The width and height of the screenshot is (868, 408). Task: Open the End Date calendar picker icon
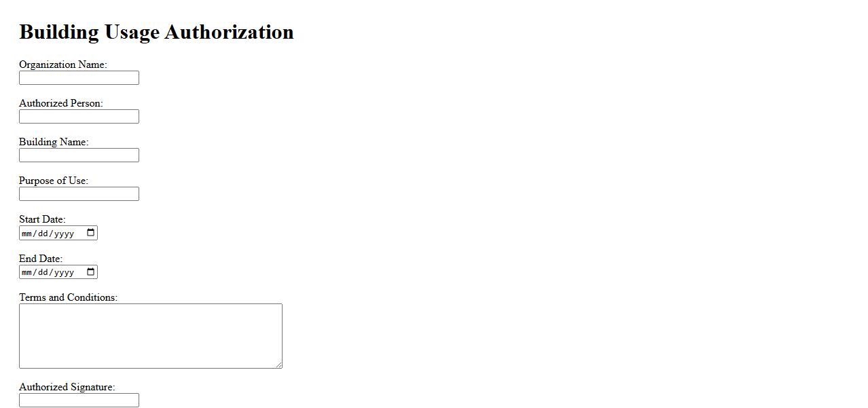91,272
